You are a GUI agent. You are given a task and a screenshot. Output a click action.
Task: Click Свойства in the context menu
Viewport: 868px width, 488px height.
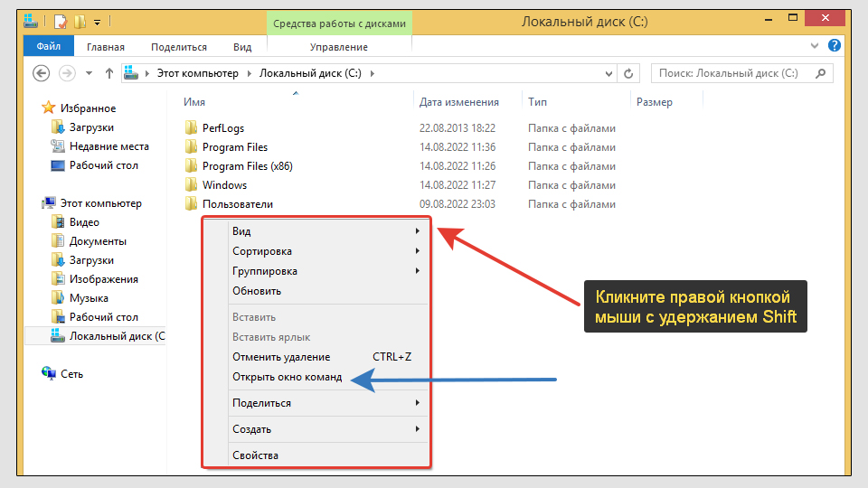pyautogui.click(x=255, y=455)
